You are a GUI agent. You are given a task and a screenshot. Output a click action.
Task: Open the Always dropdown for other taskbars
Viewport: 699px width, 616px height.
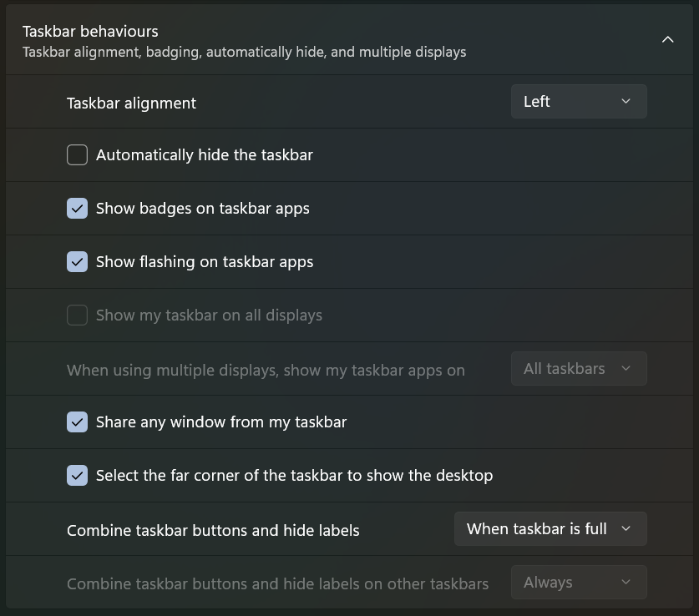click(x=578, y=582)
